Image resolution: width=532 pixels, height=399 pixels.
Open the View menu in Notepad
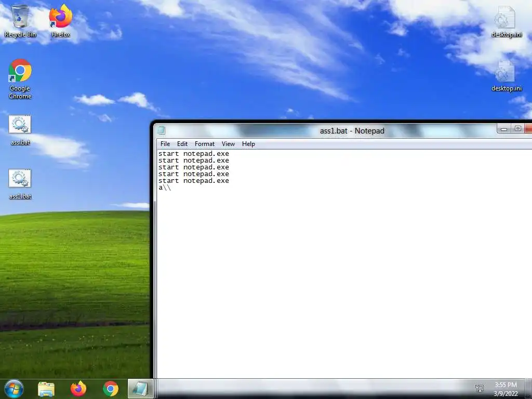pos(229,144)
